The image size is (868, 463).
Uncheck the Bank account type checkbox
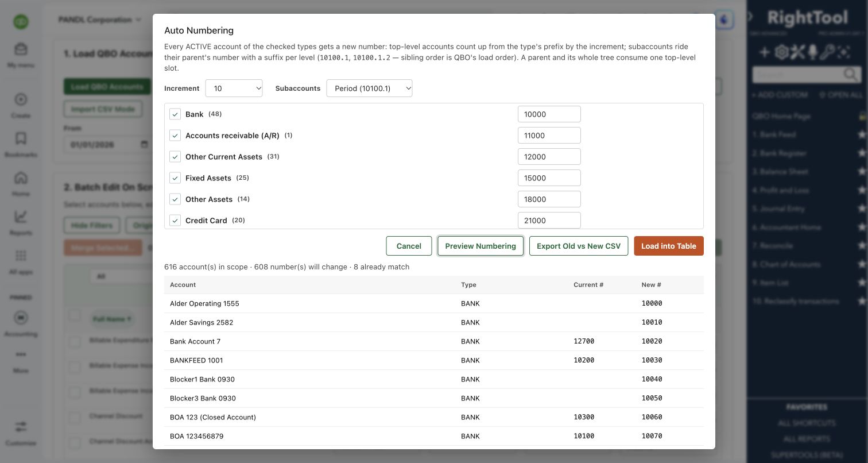click(x=175, y=114)
